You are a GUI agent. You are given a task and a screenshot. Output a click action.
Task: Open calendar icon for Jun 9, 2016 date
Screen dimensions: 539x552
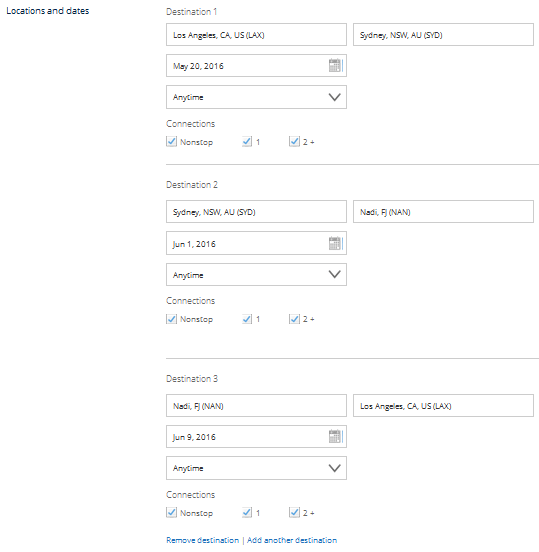tap(335, 437)
